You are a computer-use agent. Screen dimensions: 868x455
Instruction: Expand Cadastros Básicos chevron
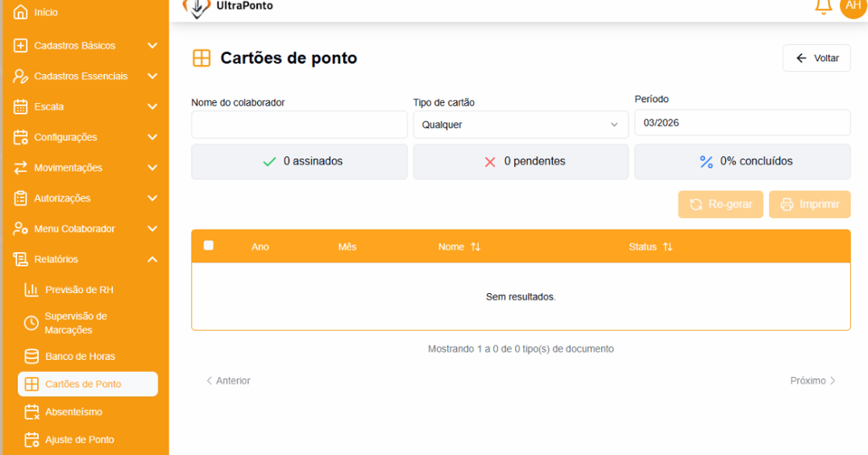[152, 45]
